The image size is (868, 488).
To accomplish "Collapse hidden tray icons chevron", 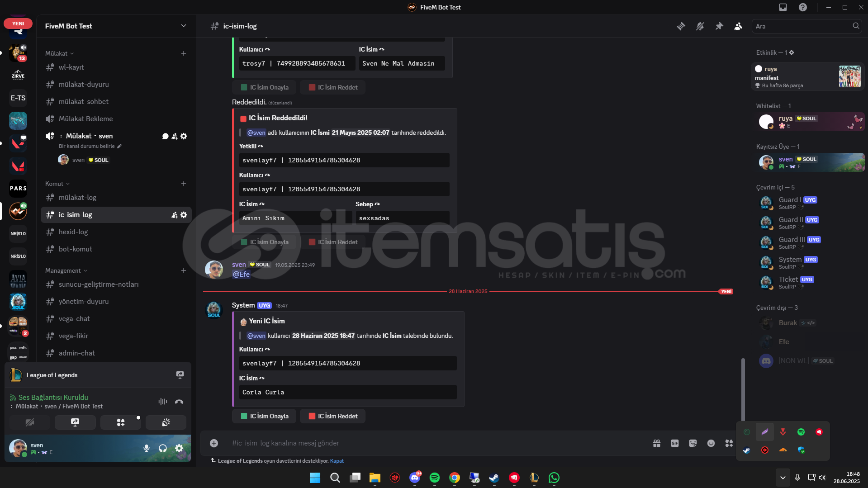I will (783, 478).
